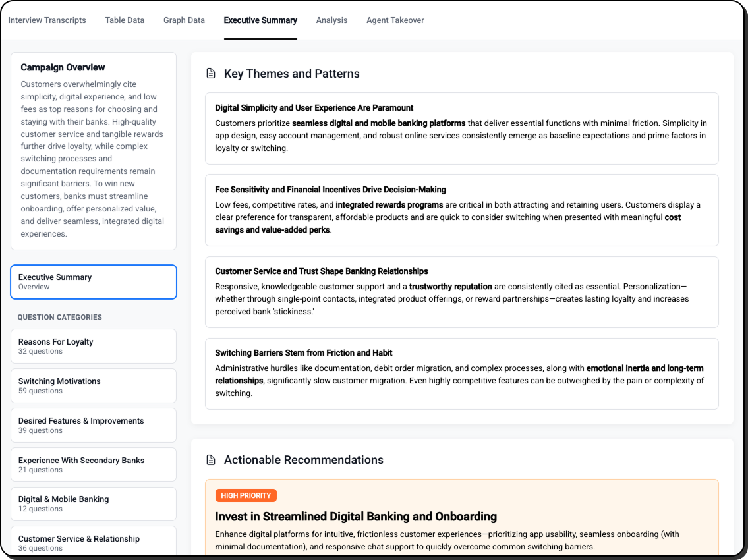Open Reasons For Loyalty category
The image size is (748, 560).
94,347
